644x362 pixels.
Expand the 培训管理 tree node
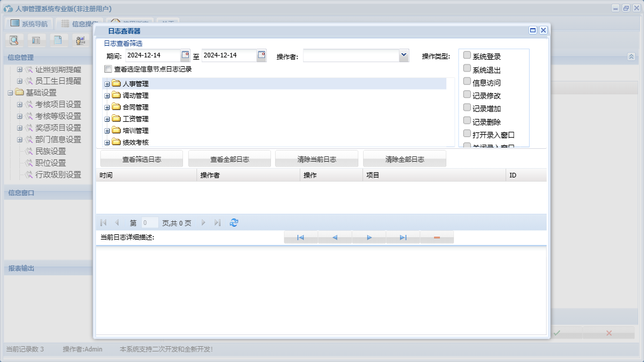click(107, 131)
